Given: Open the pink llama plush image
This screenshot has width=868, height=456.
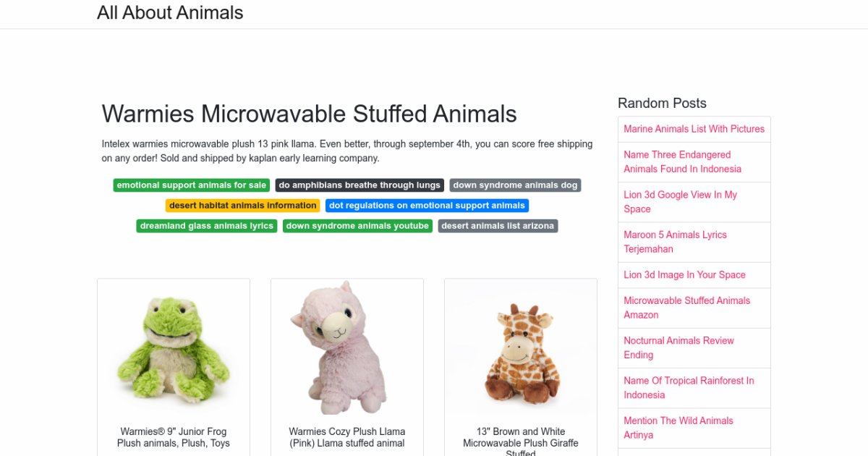Looking at the screenshot, I should (347, 347).
